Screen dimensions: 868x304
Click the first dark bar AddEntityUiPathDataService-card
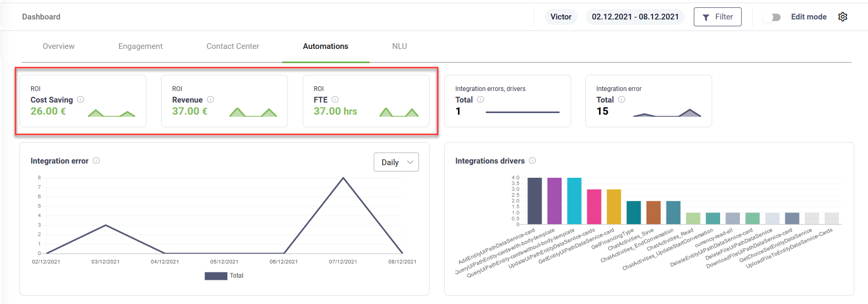(x=535, y=201)
